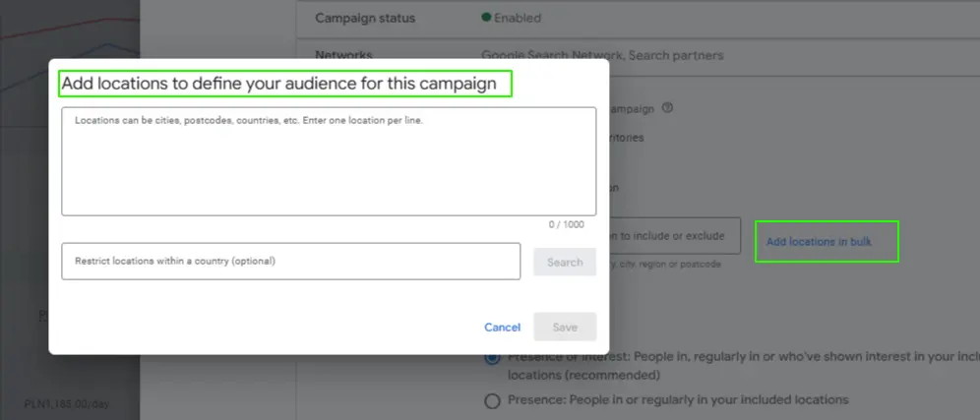Viewport: 980px width, 420px height.
Task: Focus the bulk locations text area
Action: point(328,161)
